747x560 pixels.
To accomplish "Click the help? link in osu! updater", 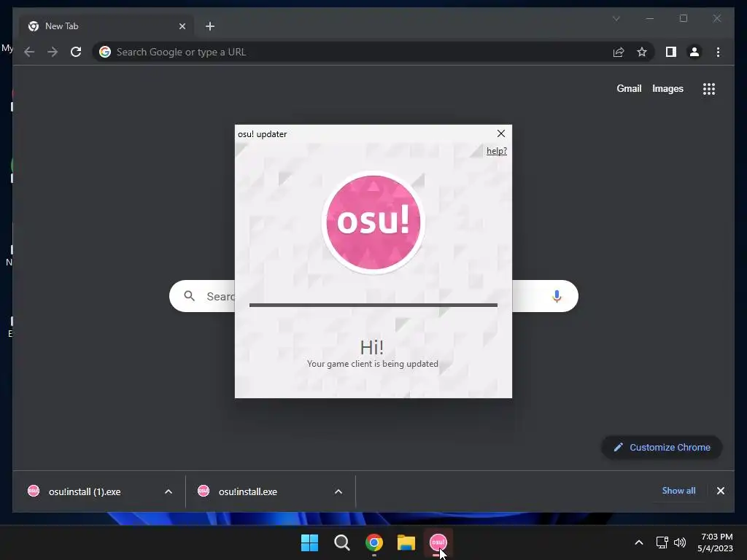I will pyautogui.click(x=496, y=151).
